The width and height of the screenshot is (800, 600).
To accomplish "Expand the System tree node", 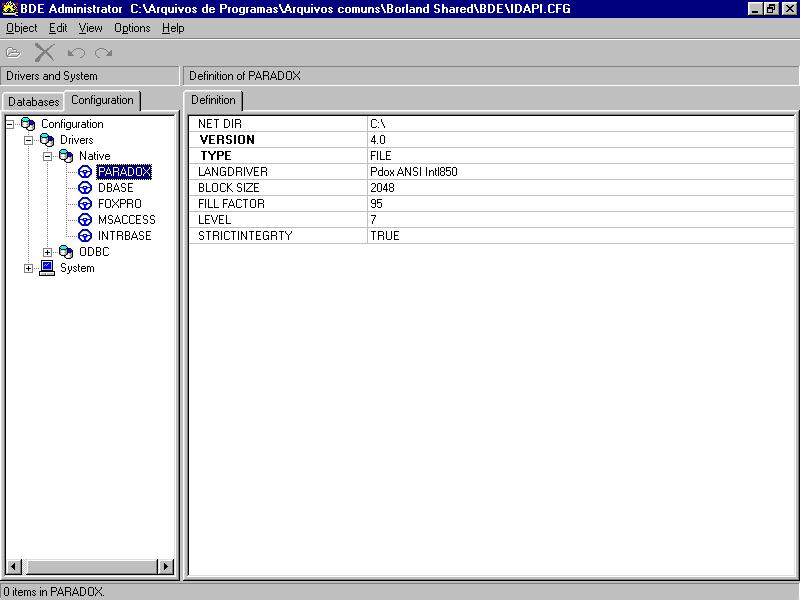I will (28, 268).
